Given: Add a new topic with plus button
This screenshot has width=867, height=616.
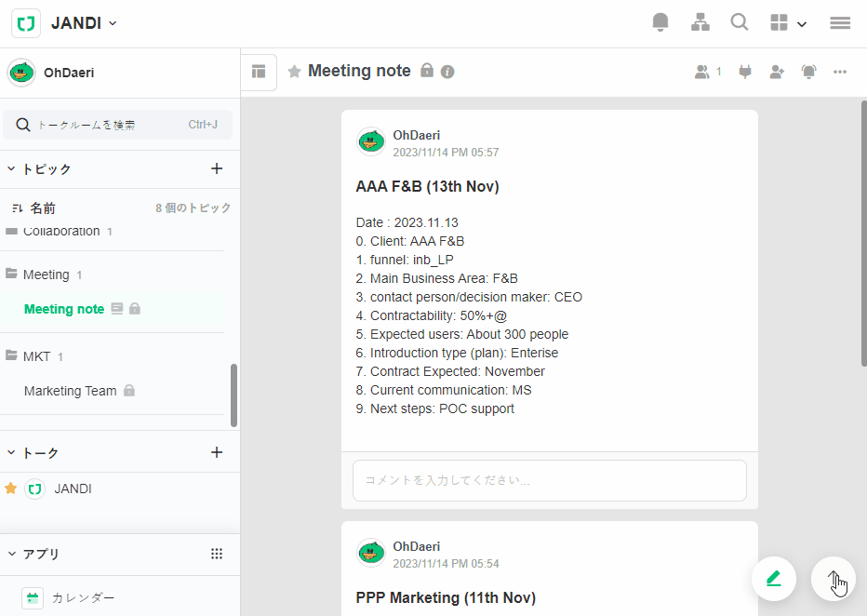Looking at the screenshot, I should (x=217, y=168).
